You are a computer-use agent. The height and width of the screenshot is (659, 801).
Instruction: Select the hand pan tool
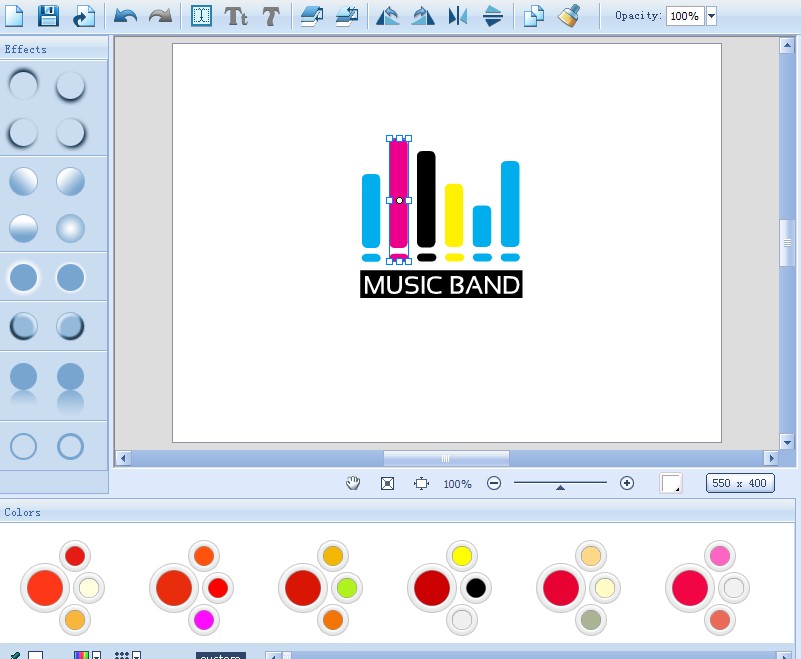click(x=352, y=483)
